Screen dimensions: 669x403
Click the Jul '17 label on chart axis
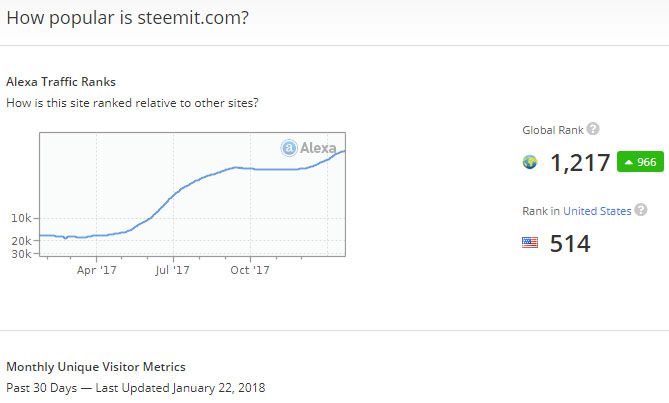pyautogui.click(x=173, y=269)
